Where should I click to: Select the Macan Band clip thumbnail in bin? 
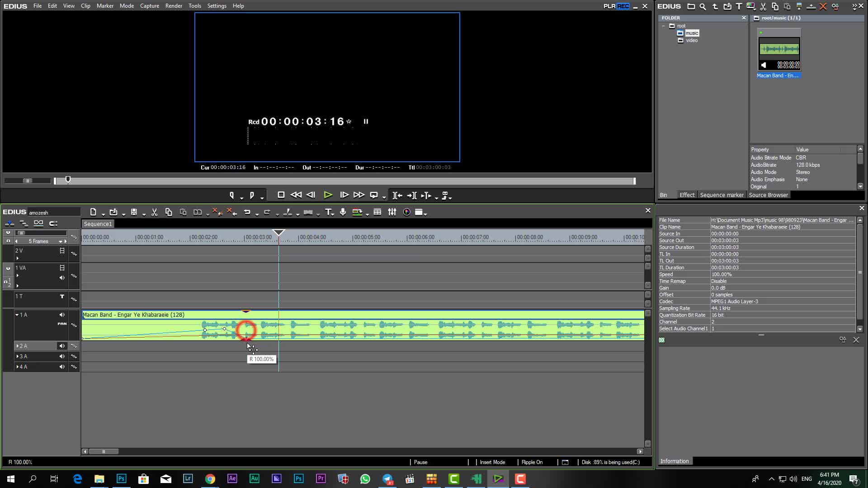pyautogui.click(x=779, y=50)
